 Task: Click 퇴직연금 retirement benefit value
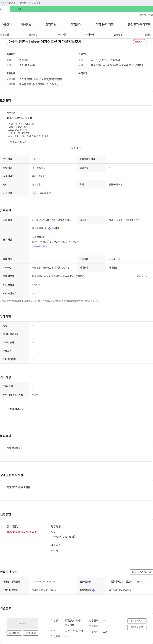coord(113,267)
